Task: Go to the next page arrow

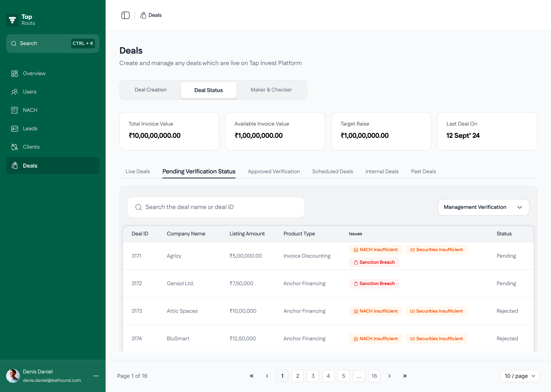Action: point(389,376)
